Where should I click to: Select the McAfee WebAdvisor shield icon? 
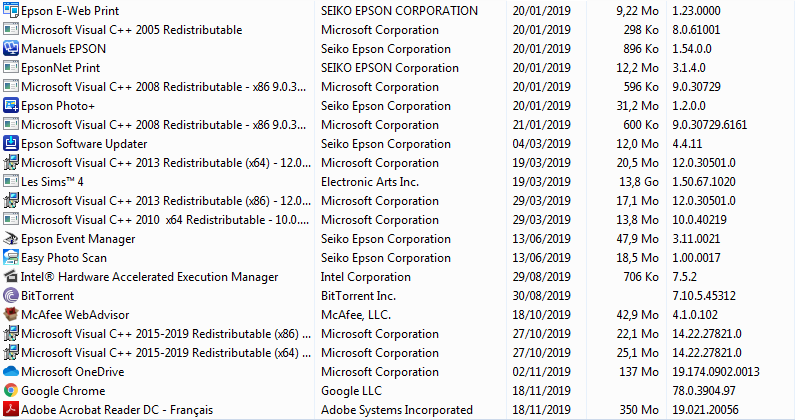point(11,315)
